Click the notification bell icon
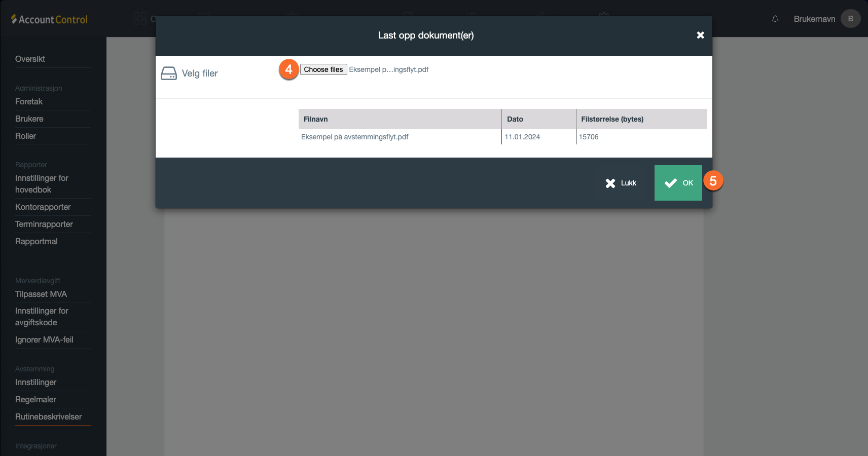Screen dimensions: 868x456 coord(775,19)
